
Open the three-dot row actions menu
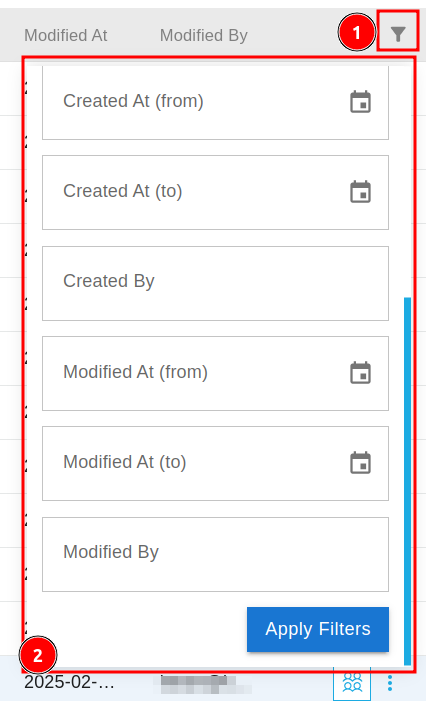coord(390,683)
